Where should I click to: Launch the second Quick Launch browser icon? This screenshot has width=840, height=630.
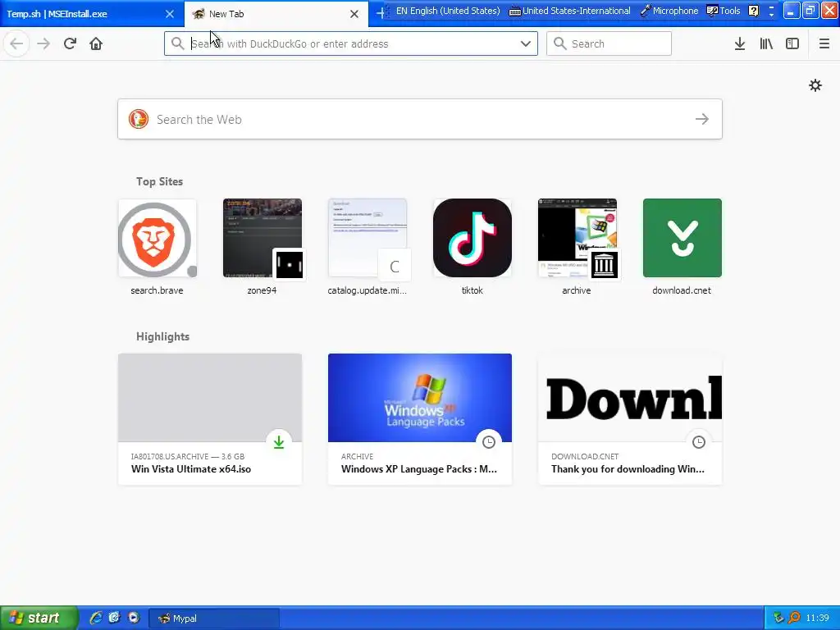click(114, 618)
